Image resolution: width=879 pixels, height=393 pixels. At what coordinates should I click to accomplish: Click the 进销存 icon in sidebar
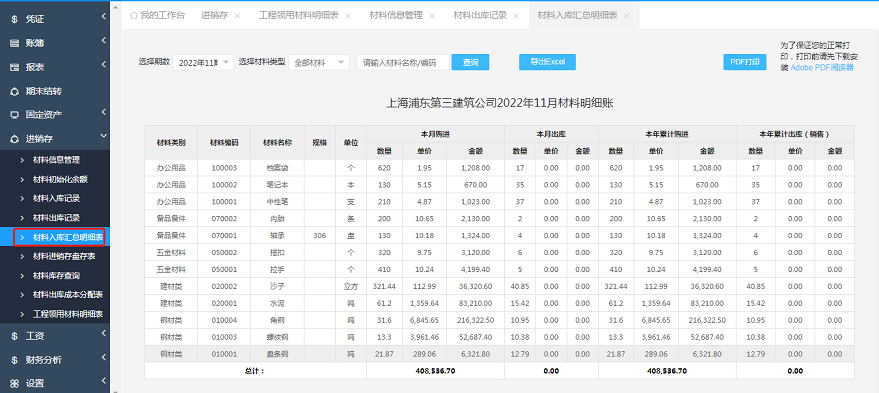click(x=15, y=138)
